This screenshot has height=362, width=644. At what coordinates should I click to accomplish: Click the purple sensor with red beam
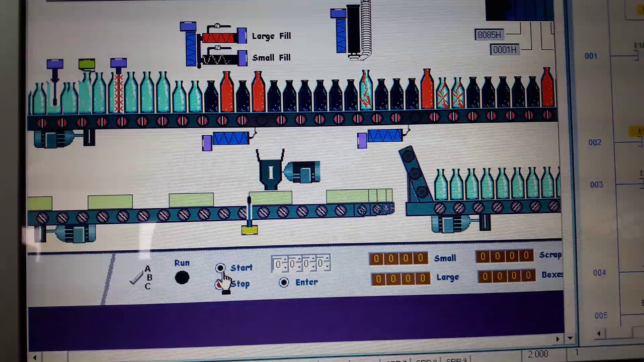(x=118, y=64)
